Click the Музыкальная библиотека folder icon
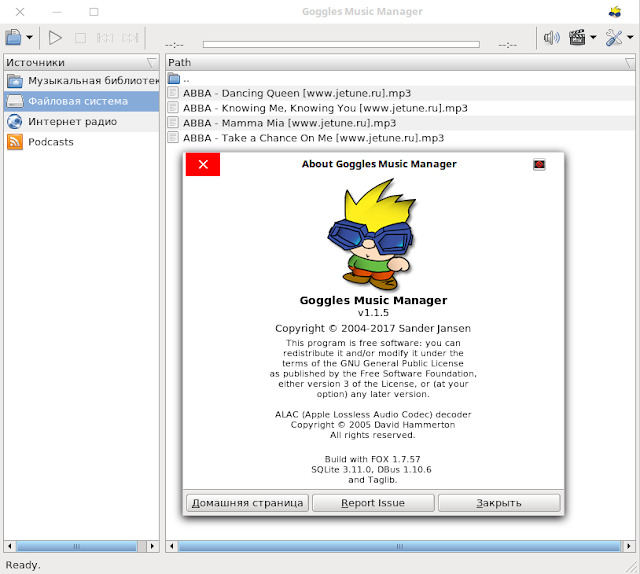 point(15,81)
